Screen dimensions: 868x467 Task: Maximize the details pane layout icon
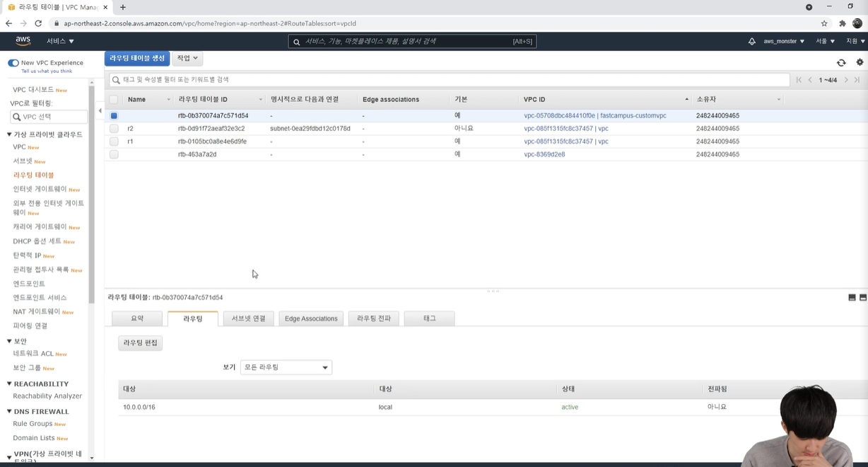(862, 298)
